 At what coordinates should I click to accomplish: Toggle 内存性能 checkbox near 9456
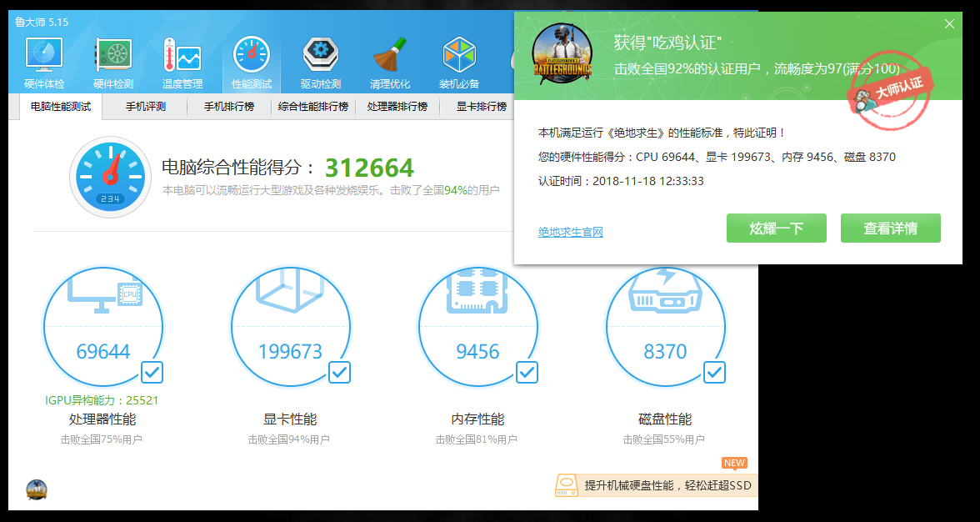(527, 373)
